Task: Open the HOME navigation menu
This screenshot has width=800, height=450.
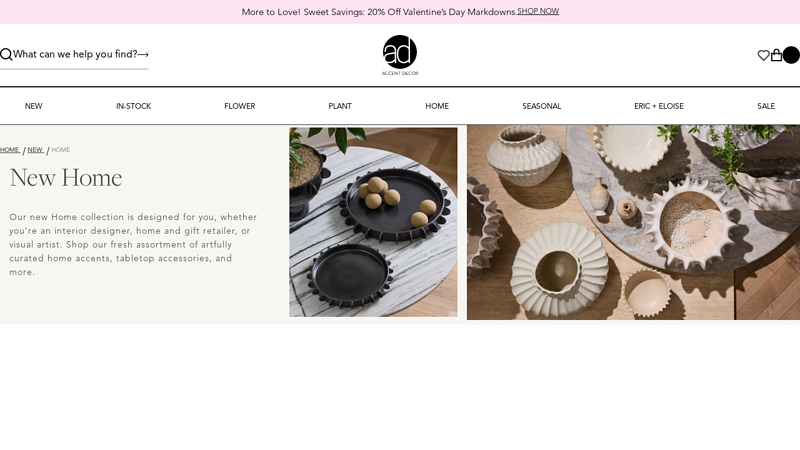Action: tap(437, 106)
